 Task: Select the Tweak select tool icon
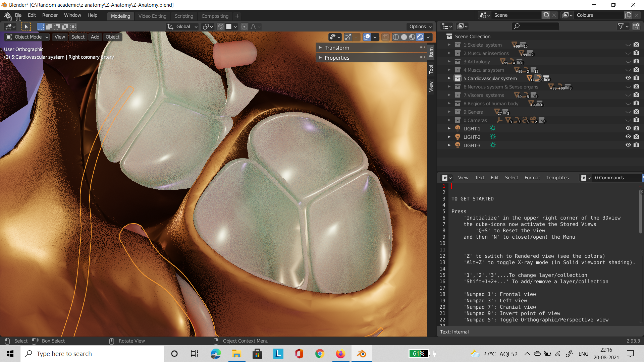(26, 26)
